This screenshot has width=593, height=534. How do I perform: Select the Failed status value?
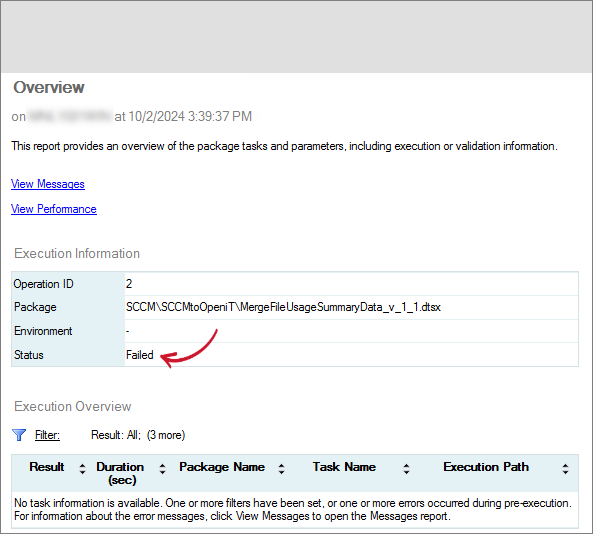[140, 355]
